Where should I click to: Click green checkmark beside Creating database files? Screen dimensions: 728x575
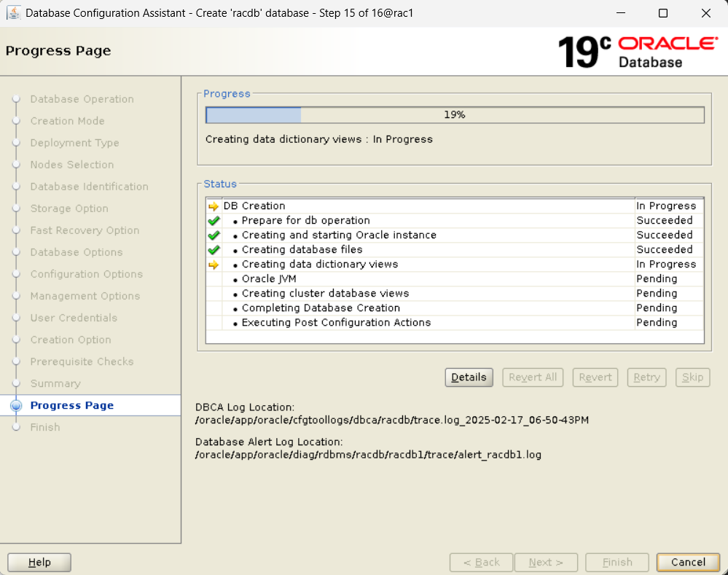214,250
